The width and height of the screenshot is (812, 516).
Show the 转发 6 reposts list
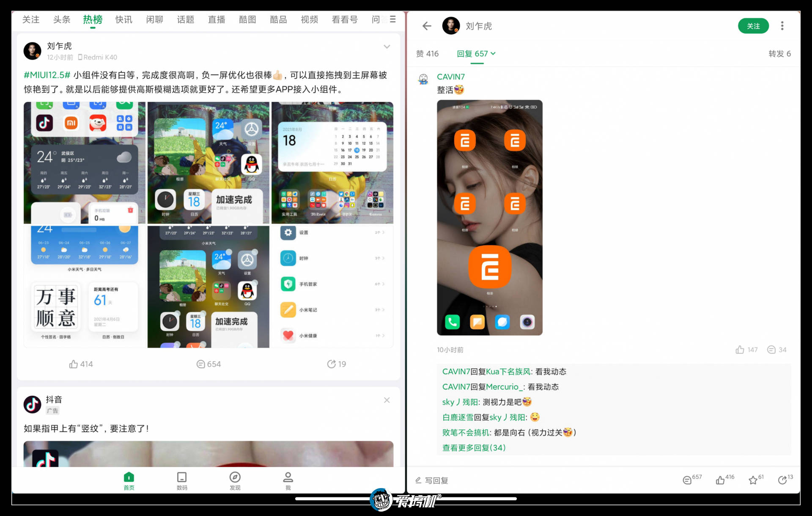(779, 54)
